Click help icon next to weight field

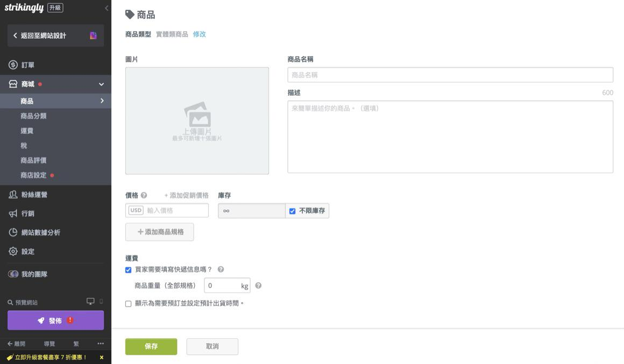coord(258,286)
